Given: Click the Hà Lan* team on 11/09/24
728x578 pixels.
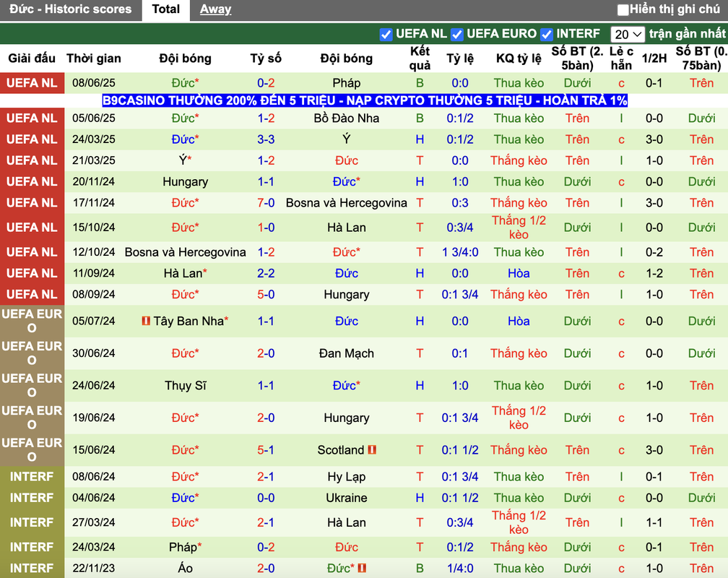Looking at the screenshot, I should click(x=185, y=273).
